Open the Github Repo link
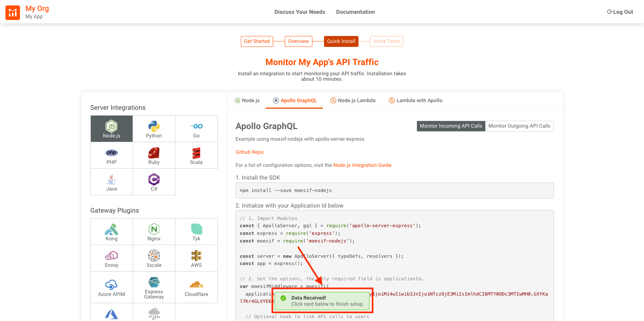The height and width of the screenshot is (321, 644). [250, 152]
